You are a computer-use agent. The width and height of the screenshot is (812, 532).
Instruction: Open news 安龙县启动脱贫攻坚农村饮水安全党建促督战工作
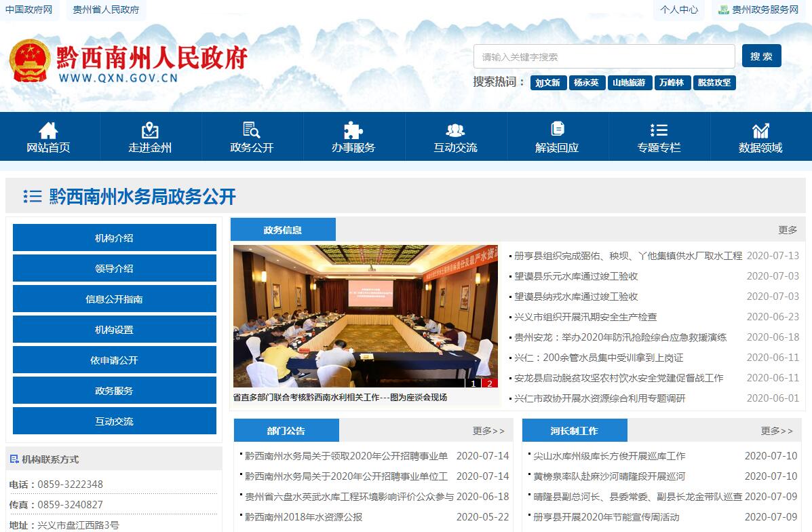point(619,378)
